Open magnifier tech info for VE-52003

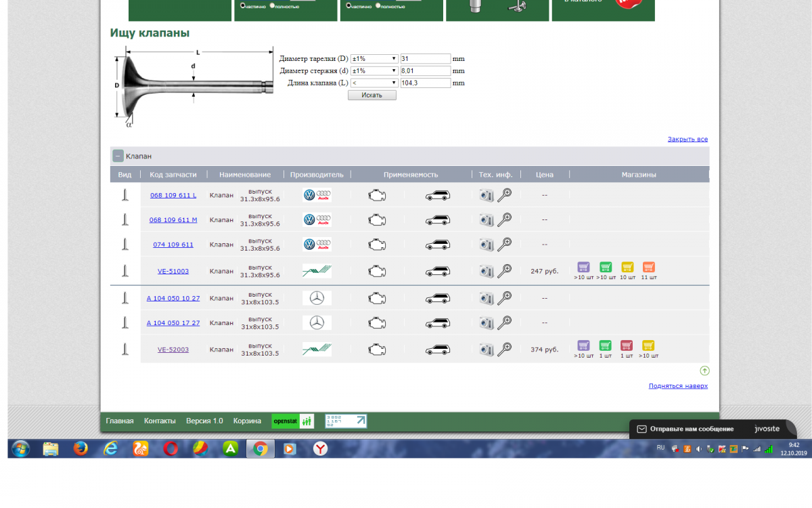point(504,350)
